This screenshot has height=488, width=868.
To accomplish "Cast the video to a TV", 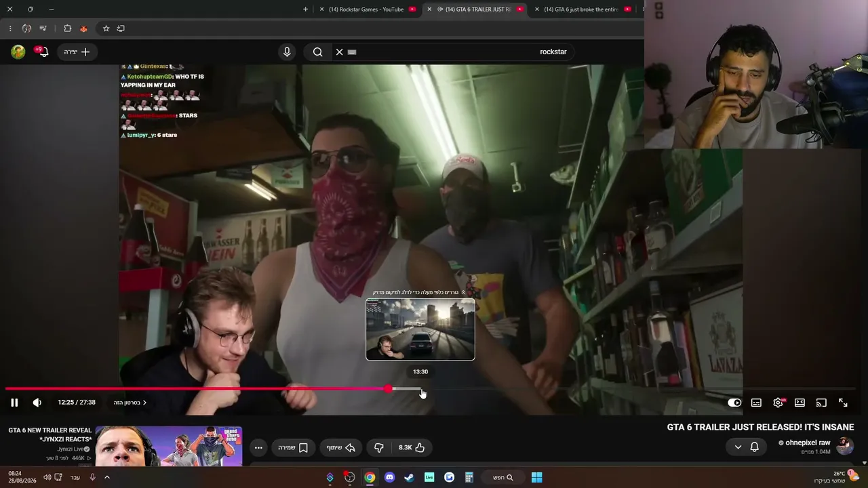I will coord(821,403).
